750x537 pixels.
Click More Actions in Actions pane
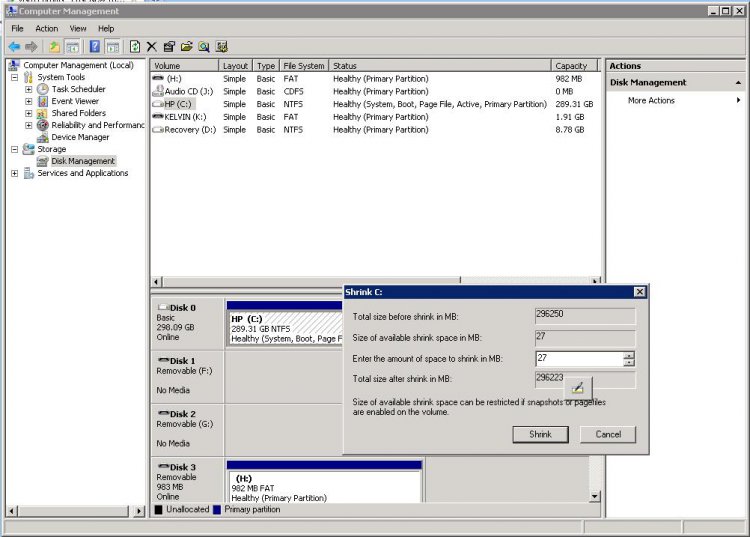click(651, 100)
